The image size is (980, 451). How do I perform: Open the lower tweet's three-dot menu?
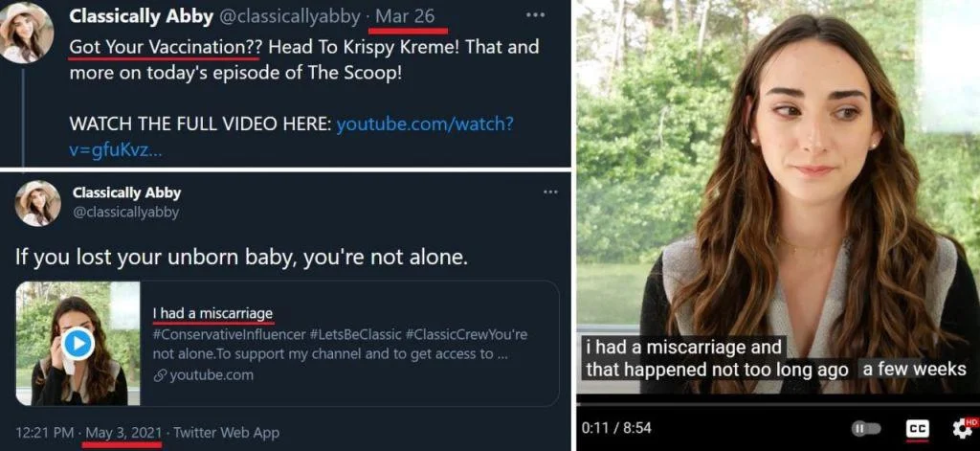[x=549, y=192]
